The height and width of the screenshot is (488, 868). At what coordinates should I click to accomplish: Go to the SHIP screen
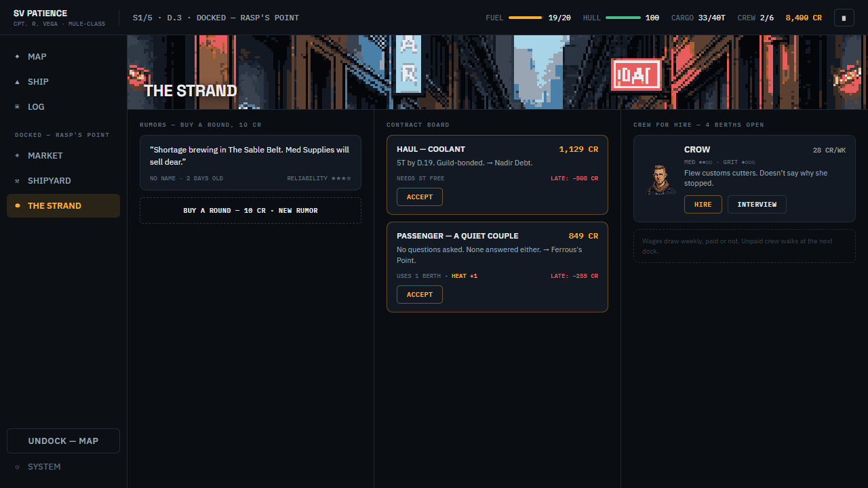[63, 81]
